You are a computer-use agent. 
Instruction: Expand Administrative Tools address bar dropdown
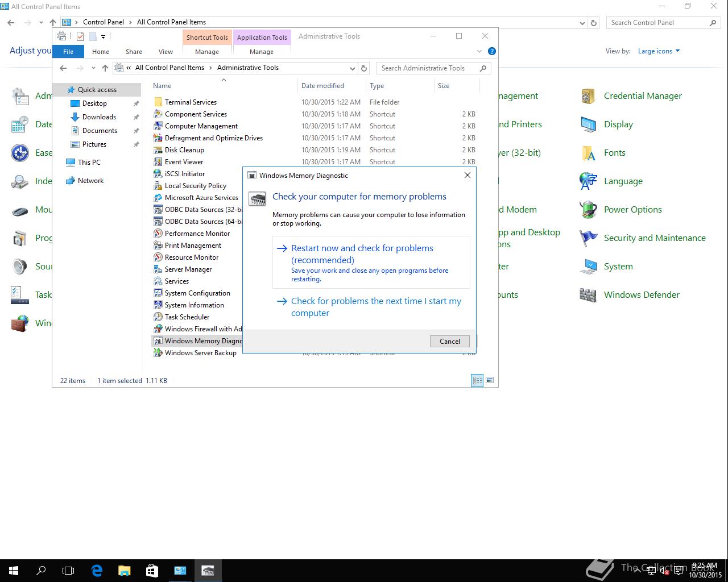(x=353, y=68)
